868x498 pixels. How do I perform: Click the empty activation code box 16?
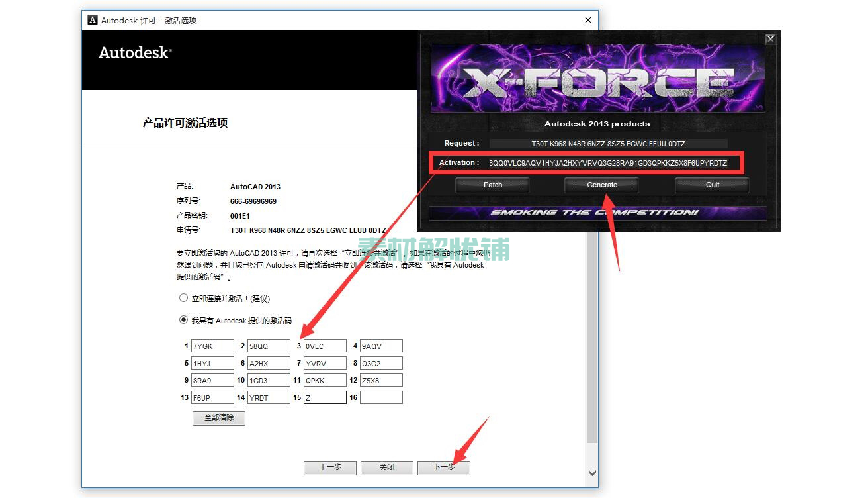(x=381, y=397)
